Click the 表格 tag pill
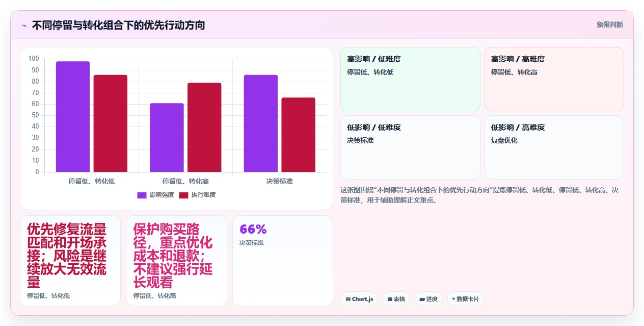Viewport: 644px width, 326px height. 396,299
